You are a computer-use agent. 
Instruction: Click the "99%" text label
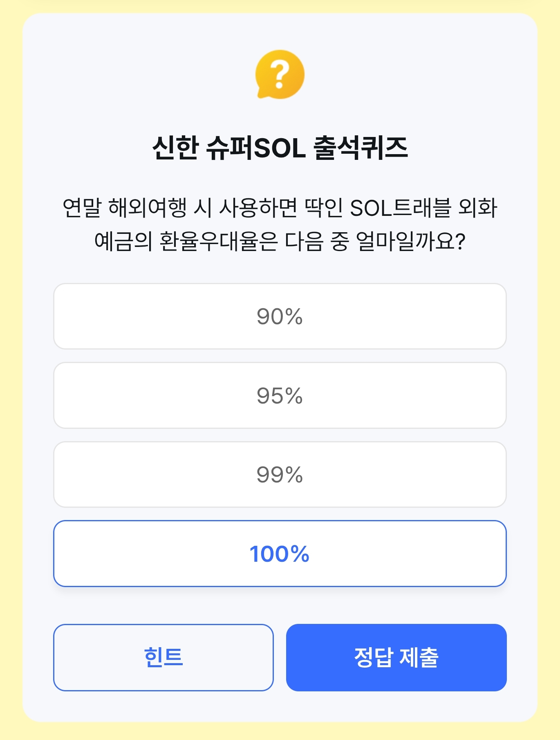click(x=280, y=475)
